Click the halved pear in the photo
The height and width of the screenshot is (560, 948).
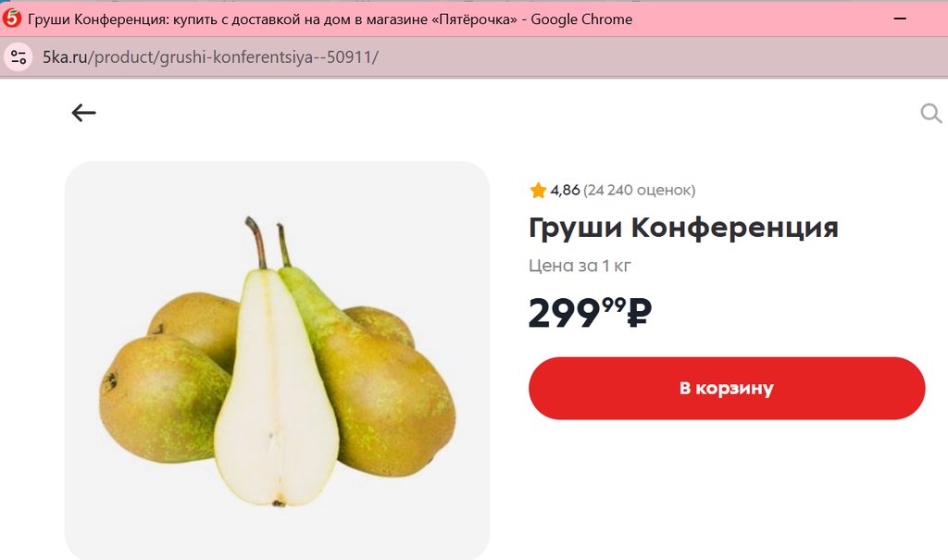275,387
